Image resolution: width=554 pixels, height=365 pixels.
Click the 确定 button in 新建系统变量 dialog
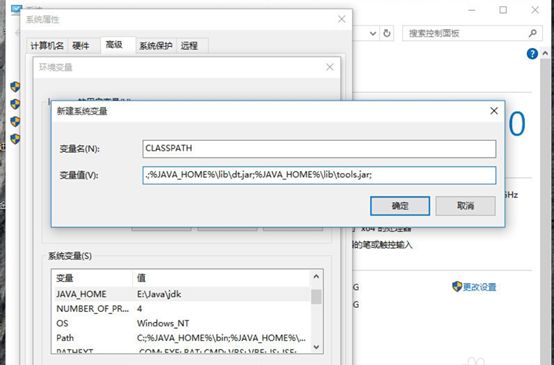pos(400,206)
